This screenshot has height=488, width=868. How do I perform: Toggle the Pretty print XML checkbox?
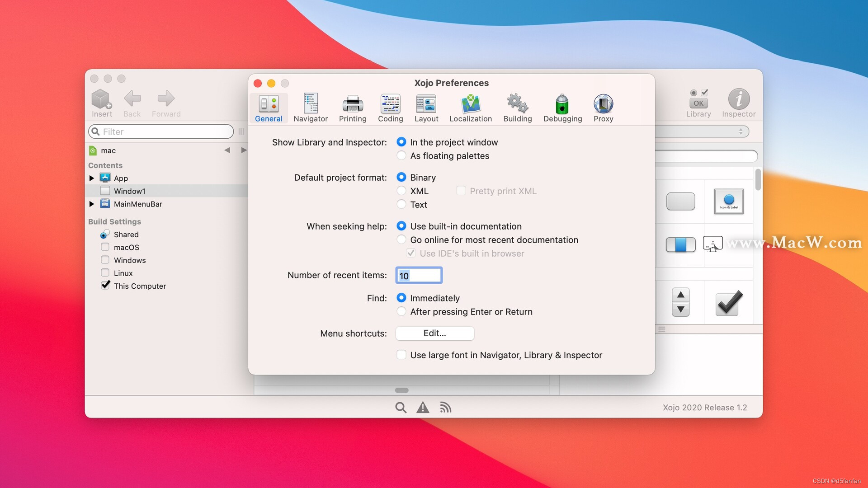point(461,191)
